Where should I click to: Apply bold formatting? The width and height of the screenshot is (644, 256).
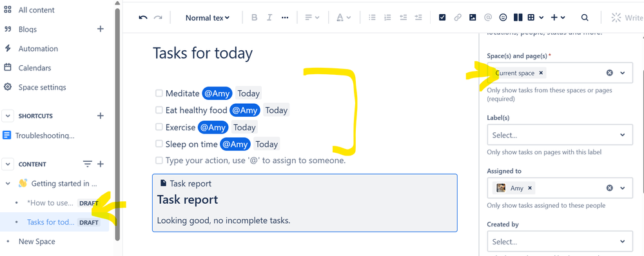[254, 17]
